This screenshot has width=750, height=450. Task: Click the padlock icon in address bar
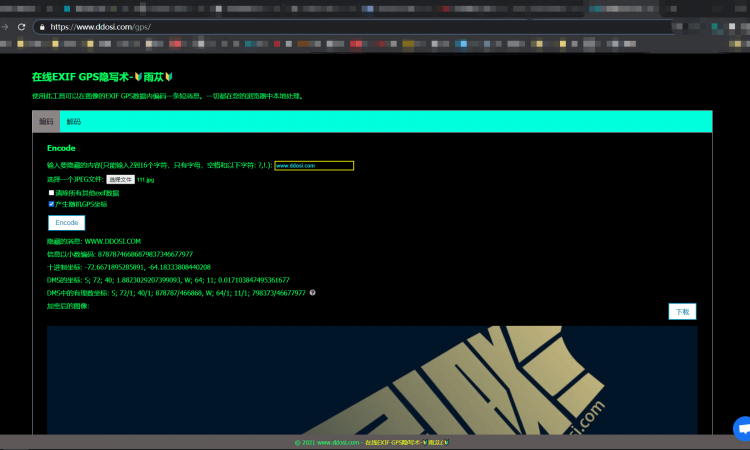coord(42,27)
